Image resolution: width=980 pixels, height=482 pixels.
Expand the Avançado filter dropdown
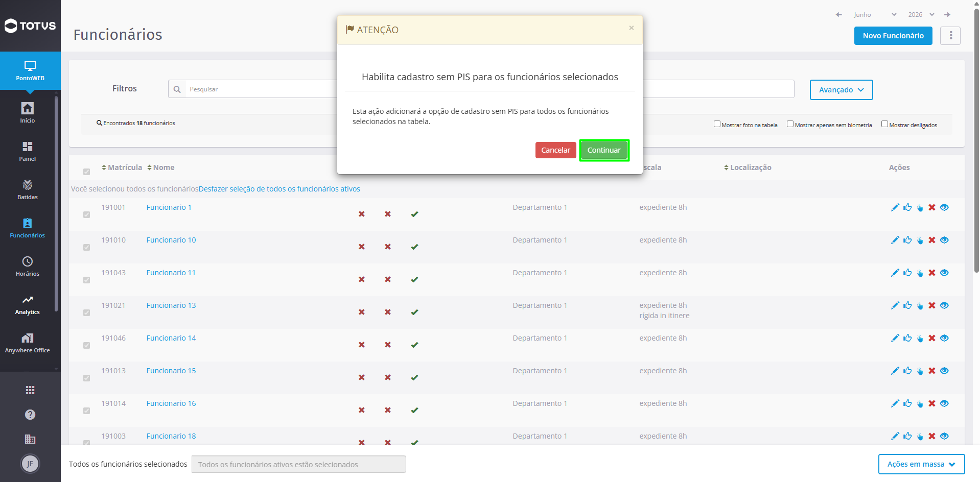pos(841,90)
